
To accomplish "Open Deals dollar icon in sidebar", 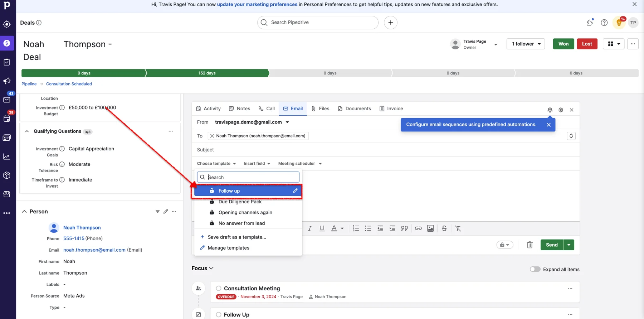I will pos(7,43).
